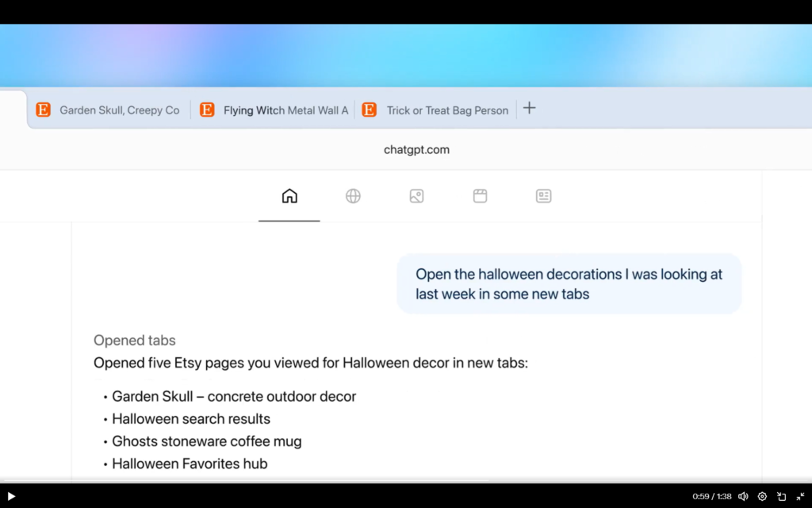Exit fullscreen with the shrink arrows
The height and width of the screenshot is (508, 812).
point(800,496)
